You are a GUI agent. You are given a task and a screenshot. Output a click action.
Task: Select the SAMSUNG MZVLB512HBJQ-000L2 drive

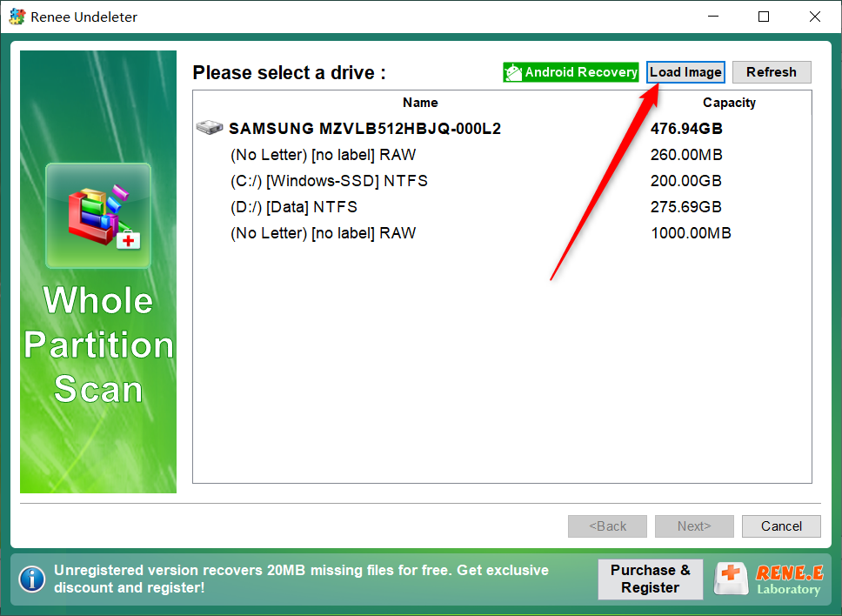502,129
